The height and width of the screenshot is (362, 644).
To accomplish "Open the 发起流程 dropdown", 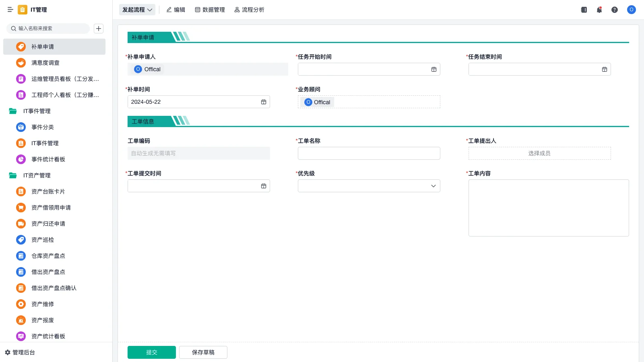I will point(137,10).
